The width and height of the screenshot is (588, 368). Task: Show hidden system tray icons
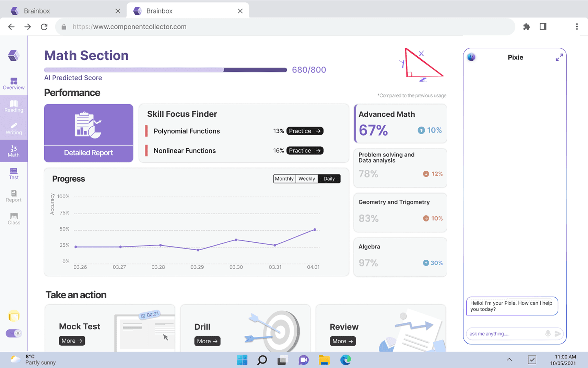point(509,360)
